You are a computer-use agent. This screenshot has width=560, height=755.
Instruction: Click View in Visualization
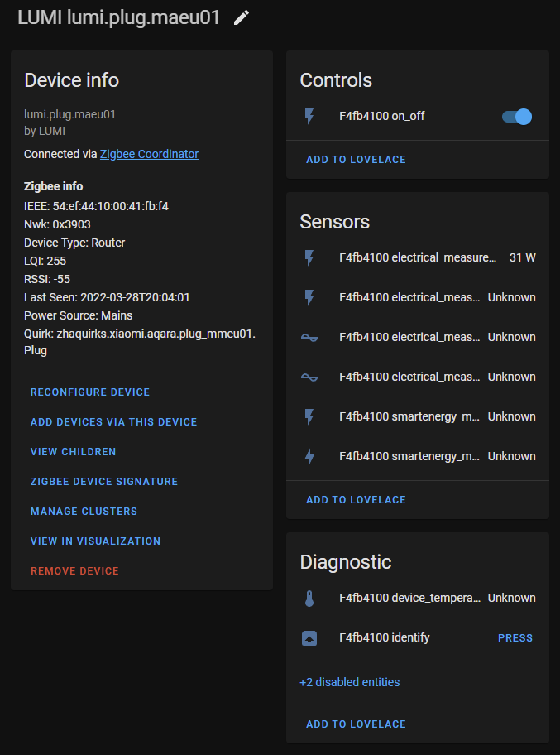[95, 541]
